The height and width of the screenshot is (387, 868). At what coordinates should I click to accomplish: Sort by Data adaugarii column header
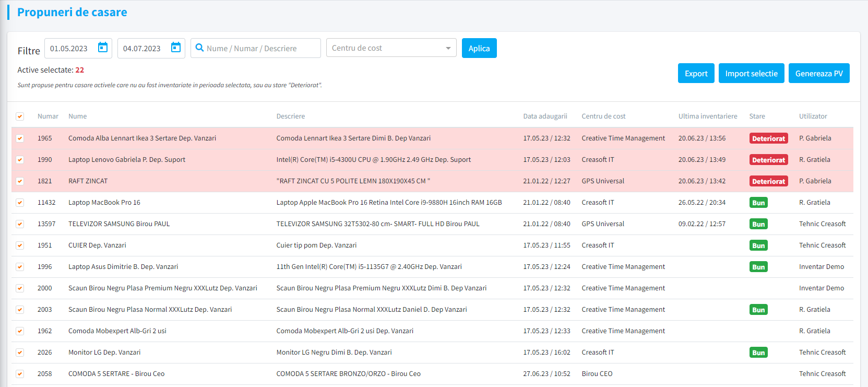[x=545, y=116]
